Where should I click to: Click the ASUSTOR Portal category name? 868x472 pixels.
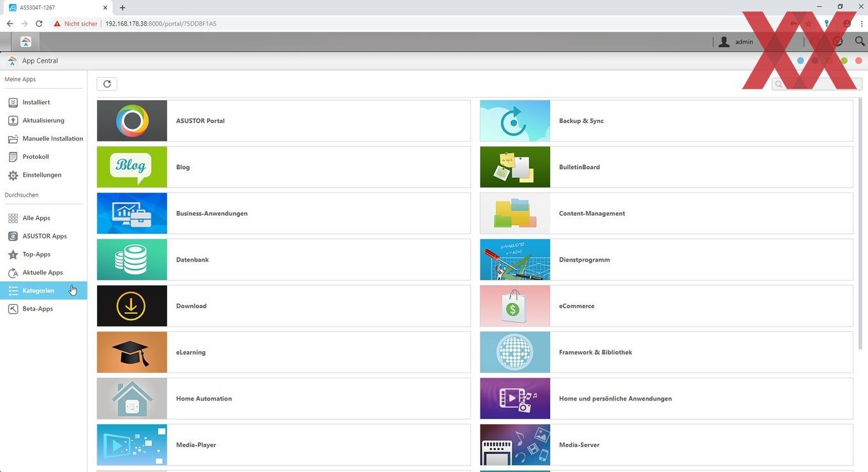click(200, 121)
